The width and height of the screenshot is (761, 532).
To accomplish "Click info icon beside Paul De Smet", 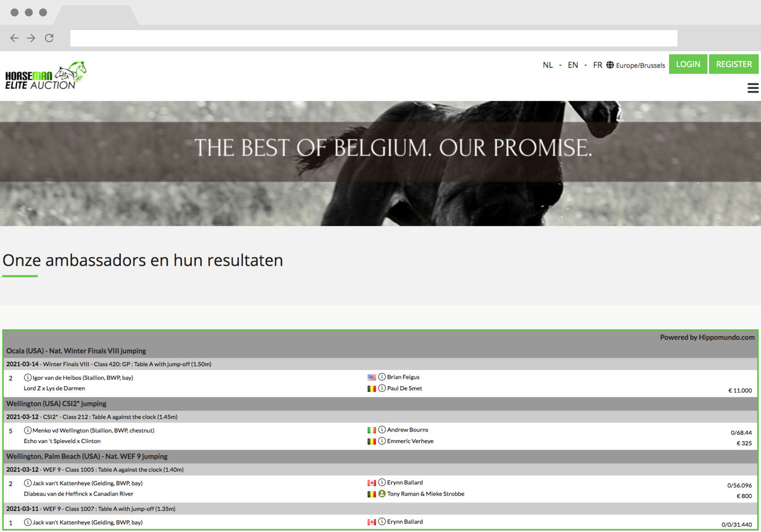I will [x=382, y=388].
